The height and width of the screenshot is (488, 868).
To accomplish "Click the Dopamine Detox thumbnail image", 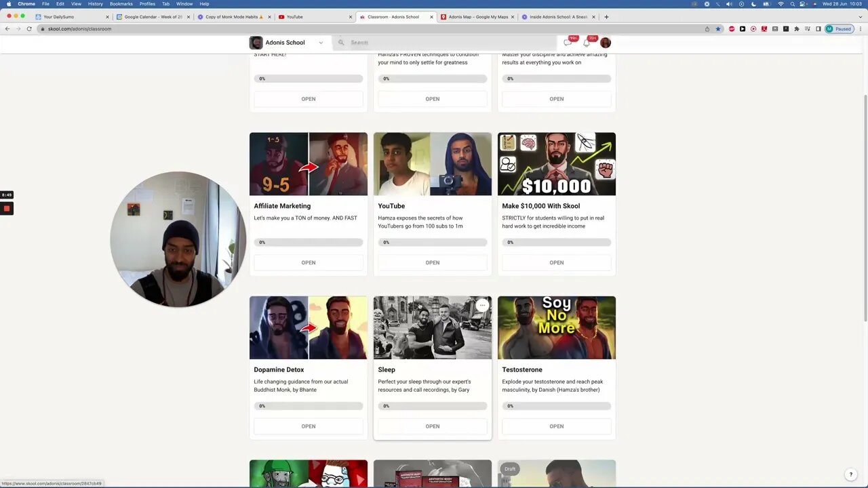I will pos(309,328).
